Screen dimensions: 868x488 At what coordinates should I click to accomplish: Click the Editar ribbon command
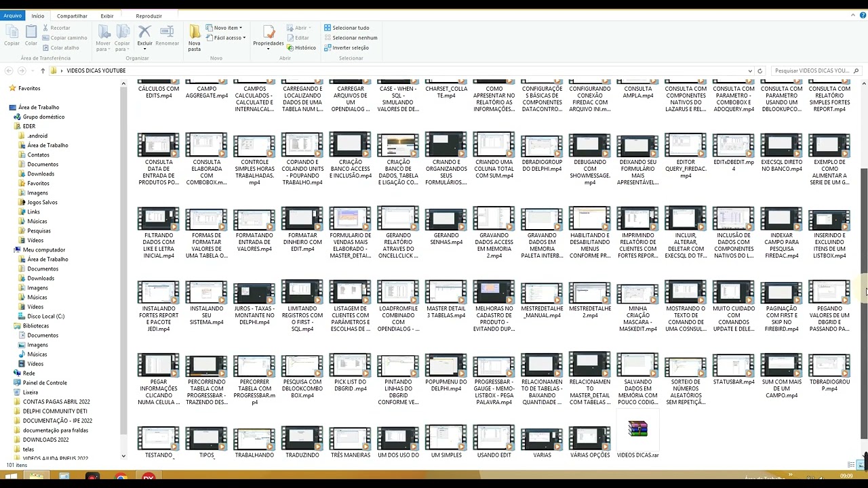tap(298, 38)
